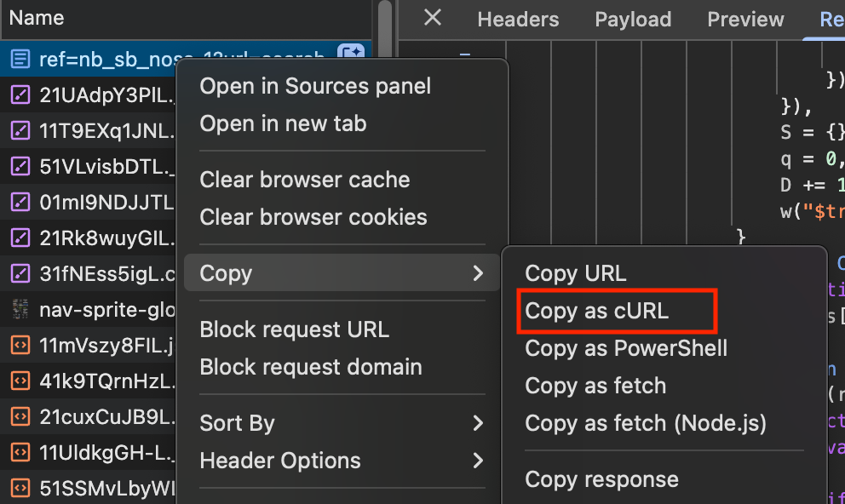Expand the Header Options submenu arrow
Viewport: 845px width, 504px height.
tap(478, 461)
